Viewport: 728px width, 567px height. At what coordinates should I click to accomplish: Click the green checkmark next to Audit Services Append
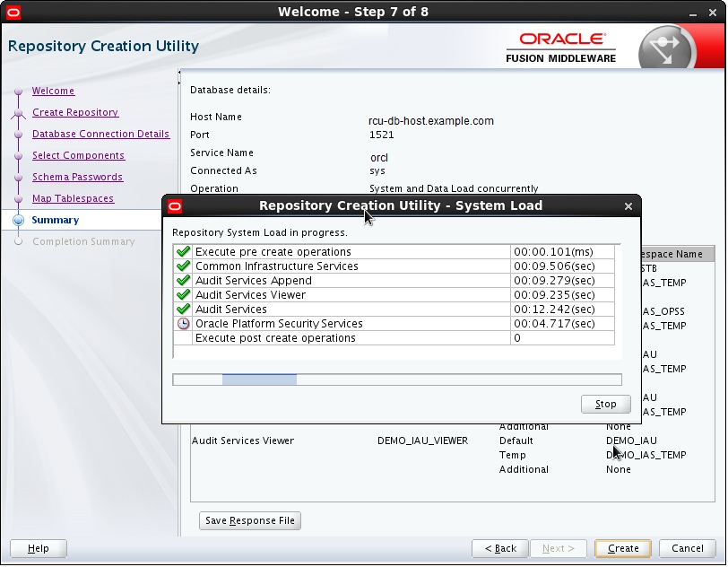183,280
